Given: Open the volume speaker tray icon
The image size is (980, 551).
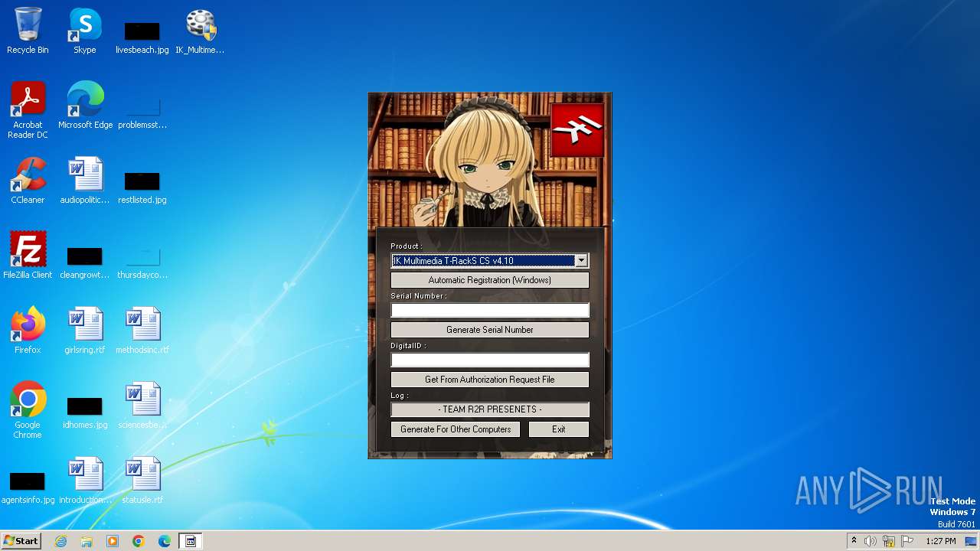Looking at the screenshot, I should tap(871, 541).
